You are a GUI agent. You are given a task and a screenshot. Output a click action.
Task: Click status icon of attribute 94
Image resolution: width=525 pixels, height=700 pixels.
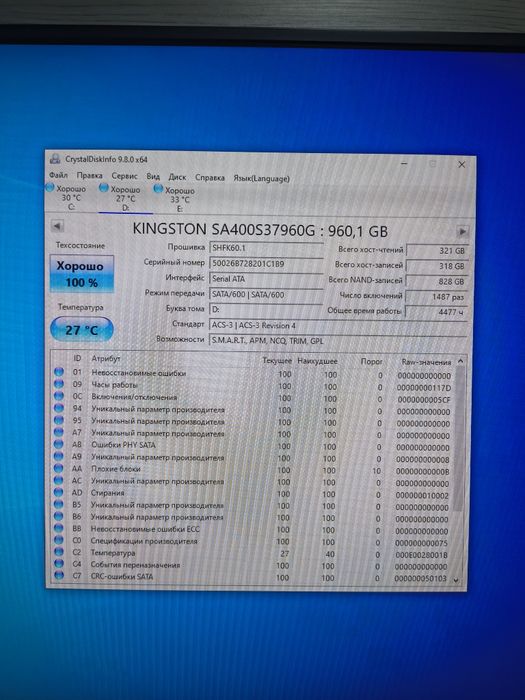pyautogui.click(x=59, y=408)
